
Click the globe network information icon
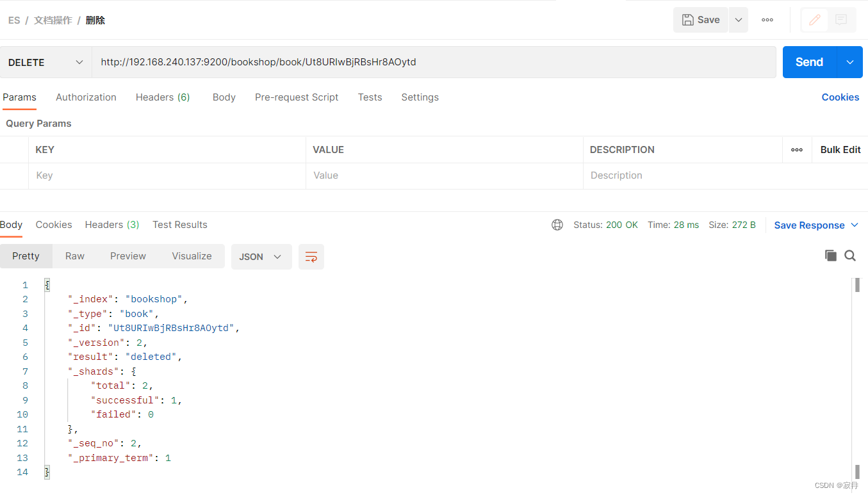point(557,225)
